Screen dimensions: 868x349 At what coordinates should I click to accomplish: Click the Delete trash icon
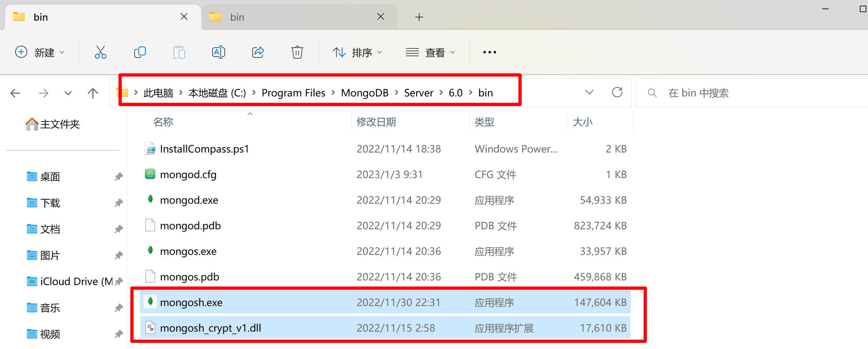point(297,52)
